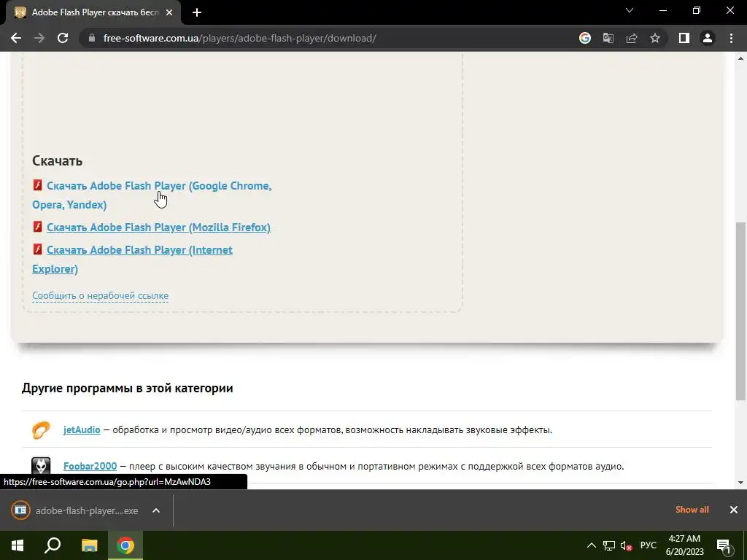Image resolution: width=747 pixels, height=560 pixels.
Task: Show hidden system tray icons
Action: click(591, 545)
